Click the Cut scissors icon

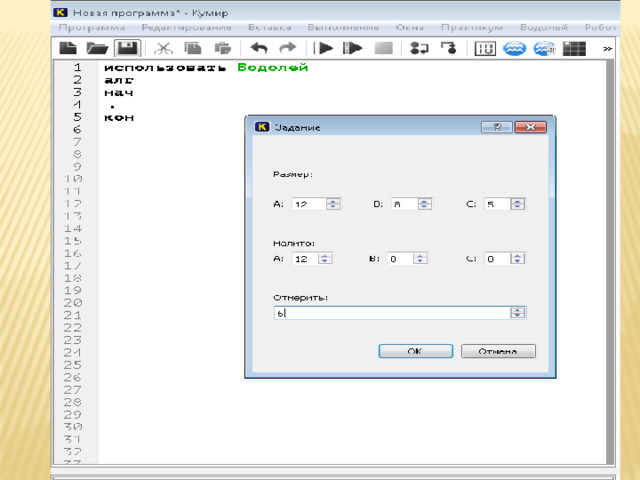point(164,48)
